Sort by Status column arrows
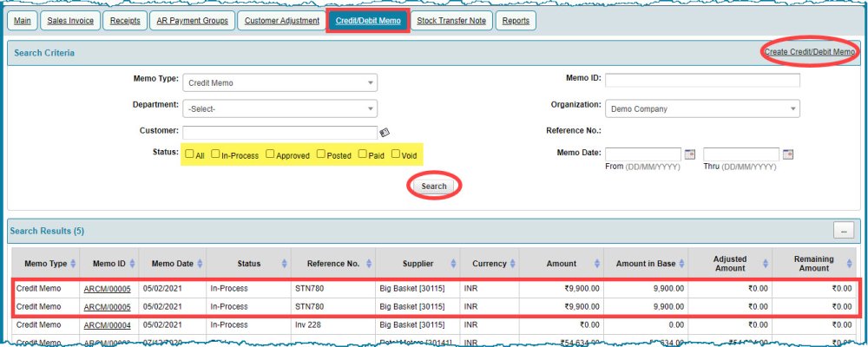This screenshot has width=868, height=347. [x=285, y=264]
